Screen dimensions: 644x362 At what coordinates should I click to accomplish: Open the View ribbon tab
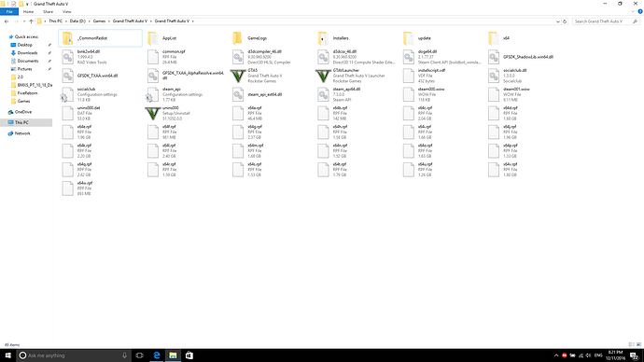coord(67,12)
